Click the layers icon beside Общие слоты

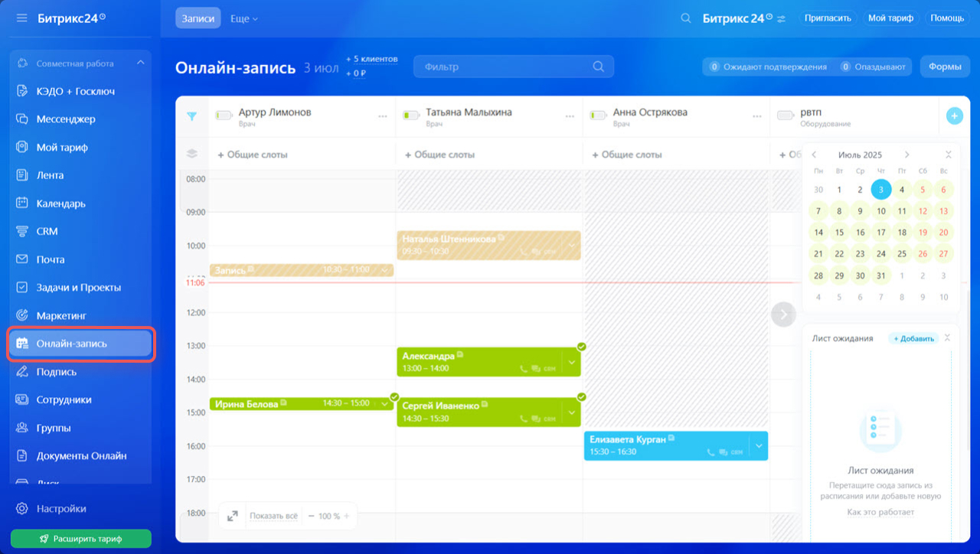[x=192, y=154]
